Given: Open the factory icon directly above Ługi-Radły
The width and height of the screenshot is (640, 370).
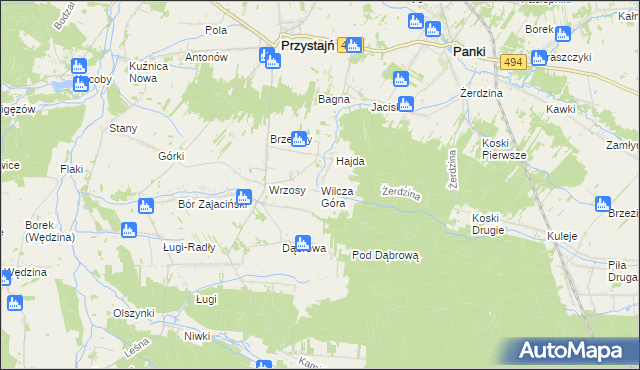Looking at the screenshot, I should point(129,230).
